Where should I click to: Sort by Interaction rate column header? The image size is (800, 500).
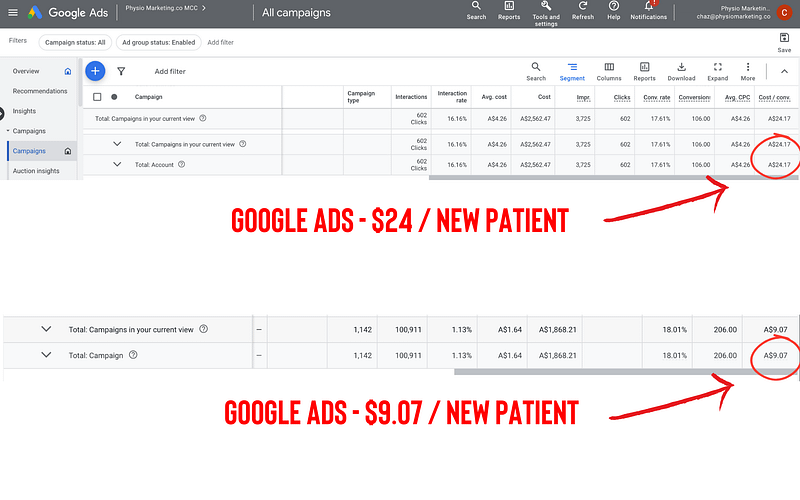coord(452,97)
